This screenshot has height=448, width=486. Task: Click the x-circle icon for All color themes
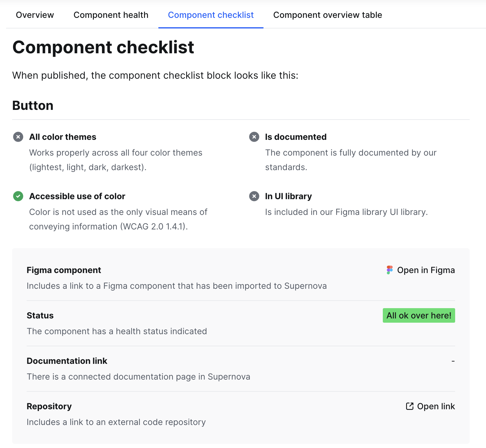click(18, 137)
